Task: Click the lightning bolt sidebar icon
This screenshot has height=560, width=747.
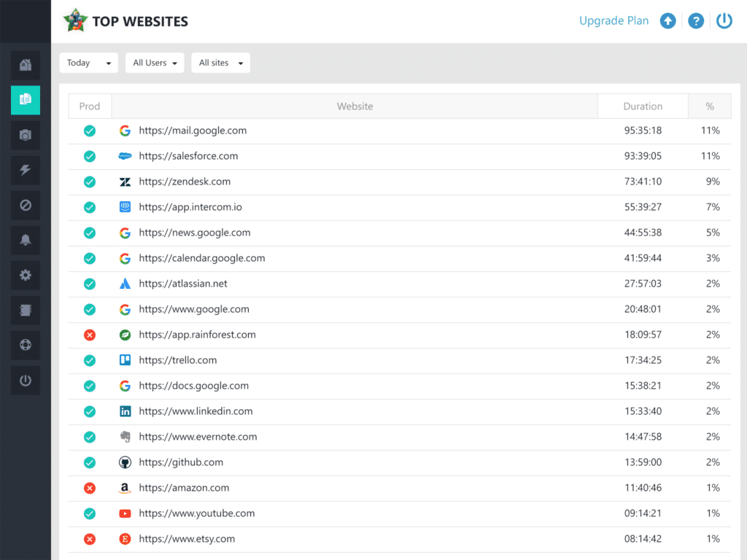Action: click(26, 171)
